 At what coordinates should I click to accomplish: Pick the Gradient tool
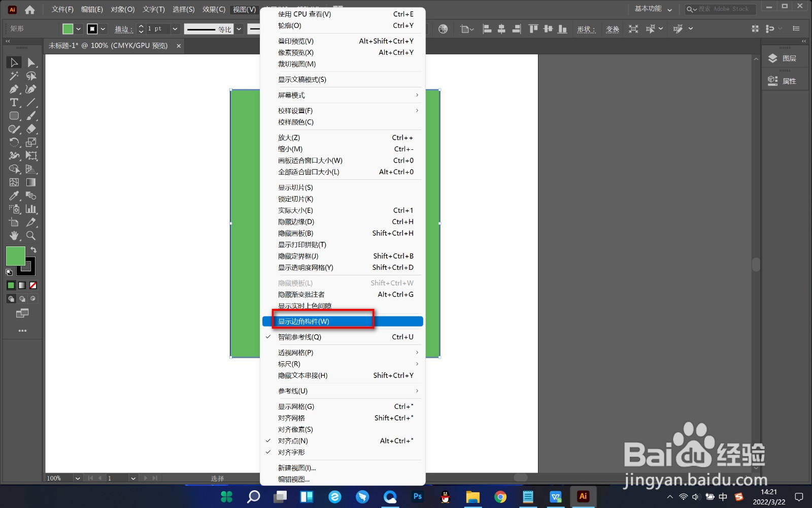pyautogui.click(x=31, y=182)
